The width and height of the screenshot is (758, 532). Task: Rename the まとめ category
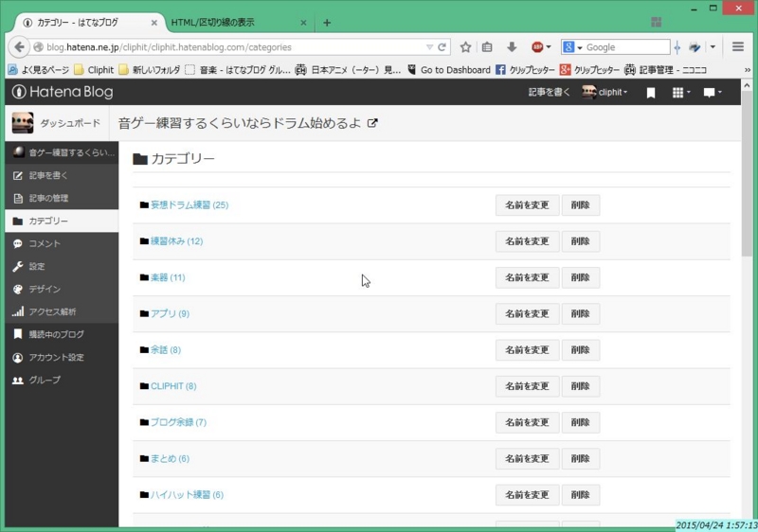[x=527, y=458]
